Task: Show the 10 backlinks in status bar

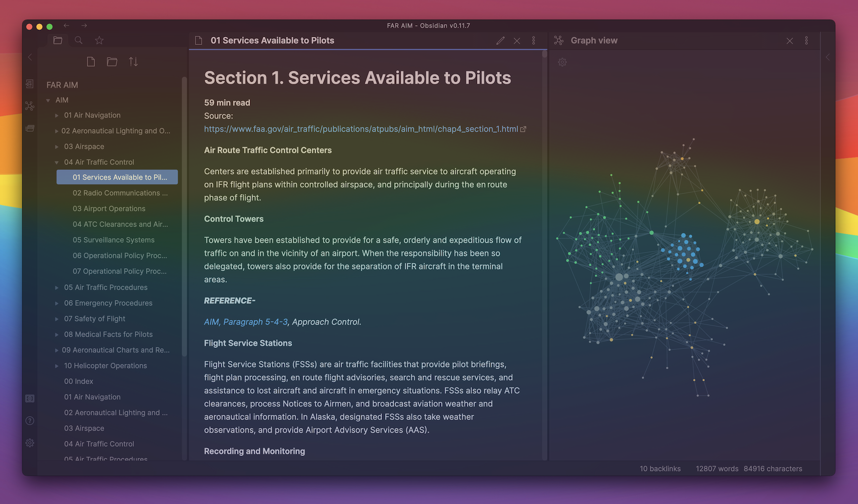Action: pyautogui.click(x=660, y=469)
